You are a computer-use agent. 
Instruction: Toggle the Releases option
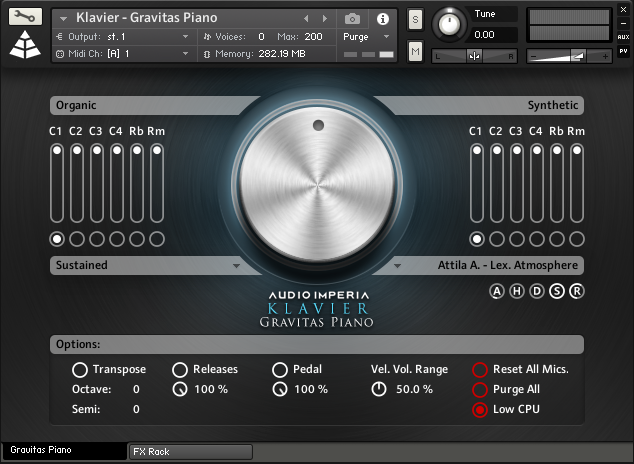[x=180, y=369]
